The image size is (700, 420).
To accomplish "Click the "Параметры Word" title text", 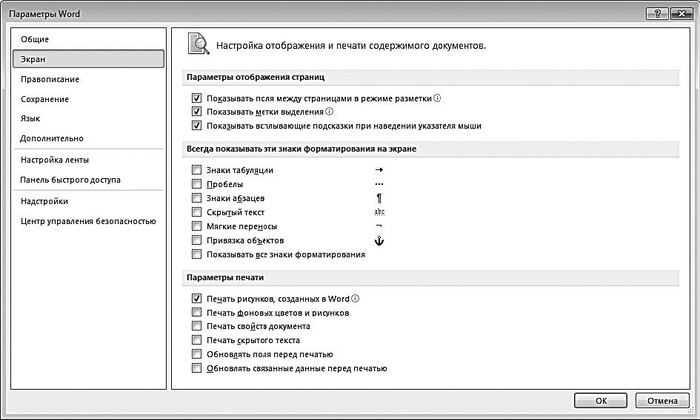I will [44, 14].
